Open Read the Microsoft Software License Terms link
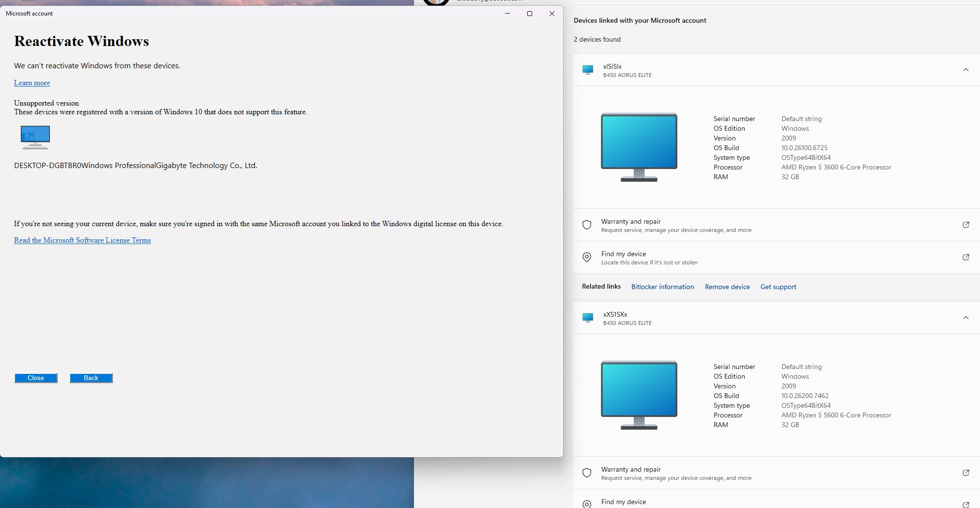980x508 pixels. tap(82, 240)
